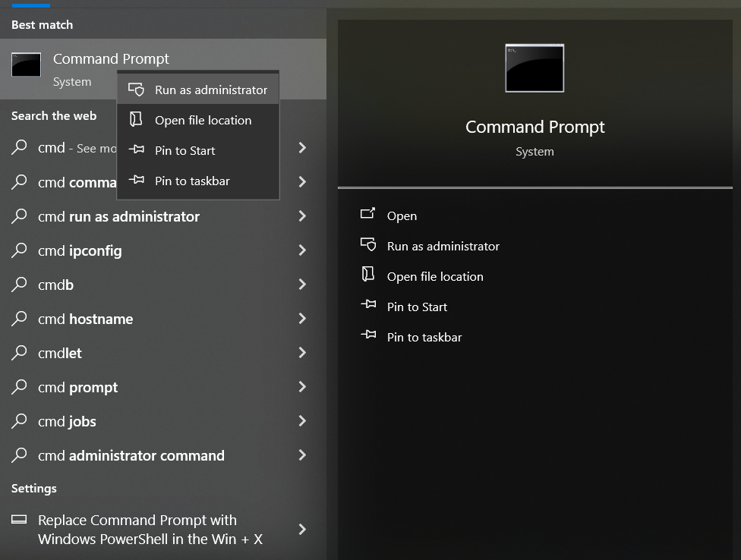
Task: Click search icon beside 'cmd ipconfig'
Action: (x=19, y=250)
